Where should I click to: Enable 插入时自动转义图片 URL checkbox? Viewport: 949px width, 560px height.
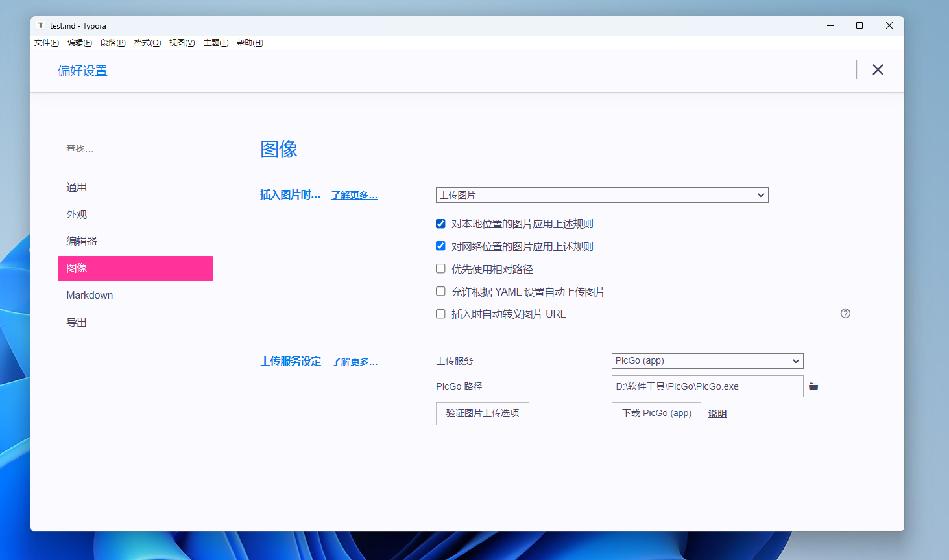click(440, 314)
